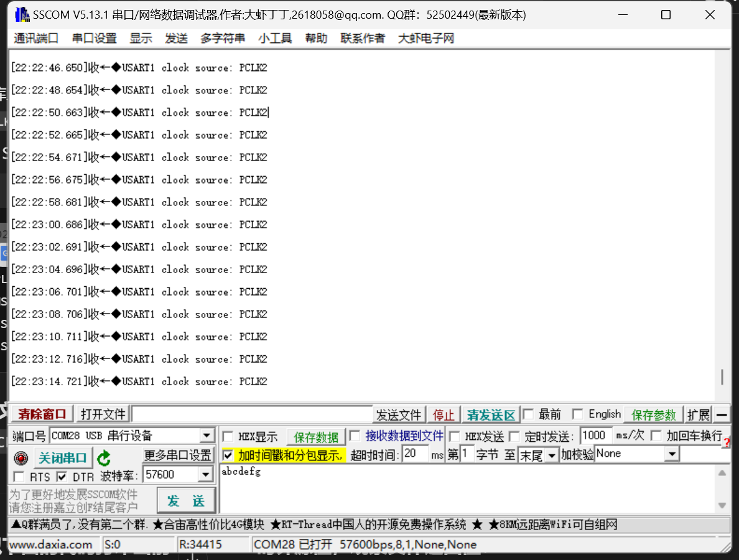
Task: Click the input field right of None dropdown
Action: [x=705, y=454]
